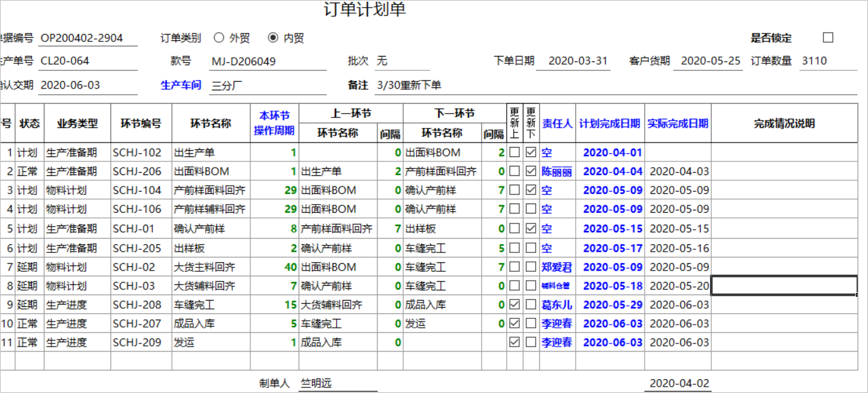Viewport: 868px width, 393px height.
Task: Click the SCHJ-102 code cell
Action: tap(141, 152)
